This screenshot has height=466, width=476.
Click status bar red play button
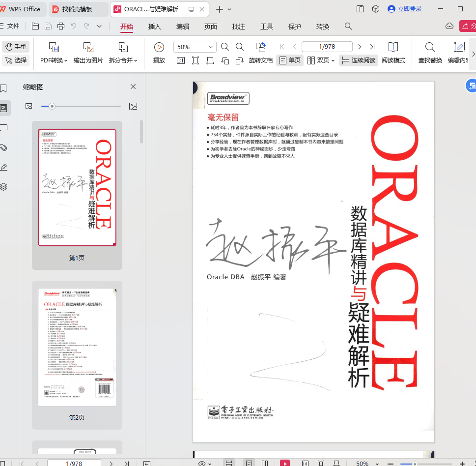pyautogui.click(x=285, y=463)
